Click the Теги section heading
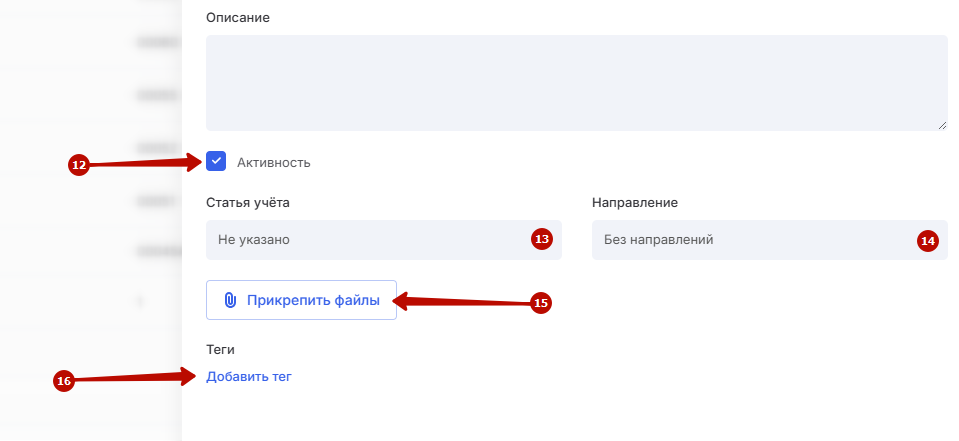The image size is (959, 441). [x=219, y=349]
